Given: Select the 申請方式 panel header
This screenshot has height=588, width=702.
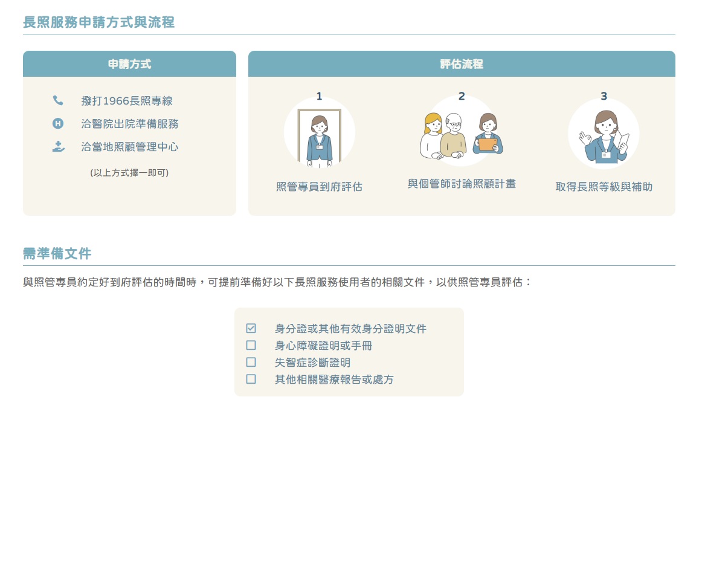Looking at the screenshot, I should coord(129,64).
